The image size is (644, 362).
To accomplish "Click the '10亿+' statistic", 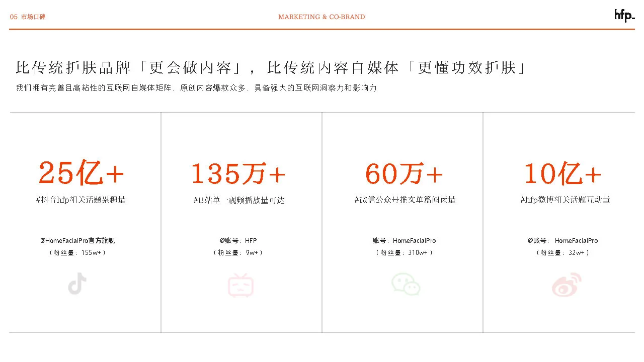I will click(x=563, y=173).
